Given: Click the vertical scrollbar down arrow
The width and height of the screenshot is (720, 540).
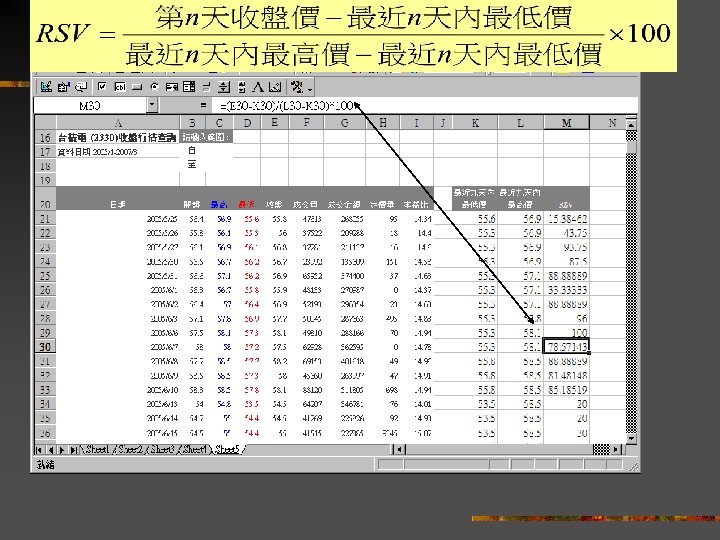Looking at the screenshot, I should pyautogui.click(x=631, y=439).
